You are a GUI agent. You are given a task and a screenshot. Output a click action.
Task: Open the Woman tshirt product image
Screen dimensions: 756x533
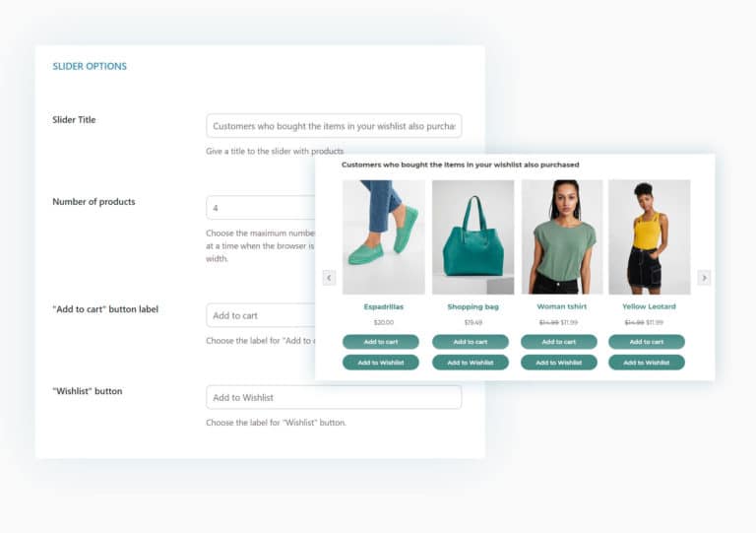(x=562, y=236)
